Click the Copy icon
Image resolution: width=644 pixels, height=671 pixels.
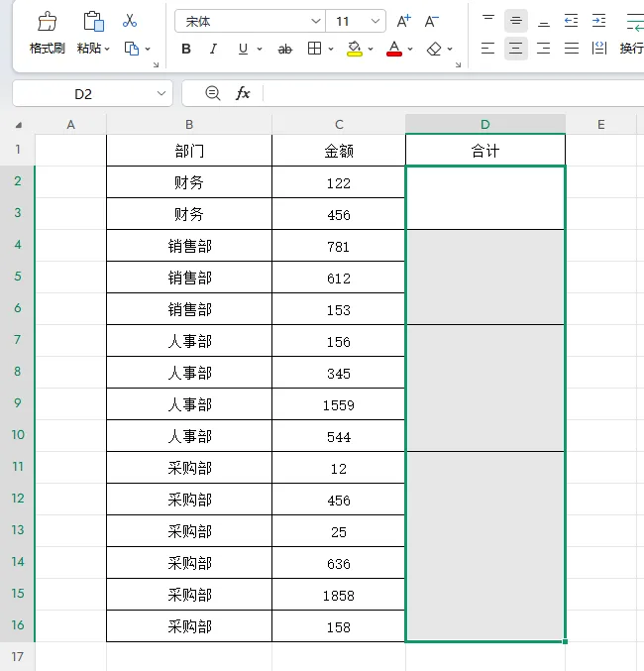132,49
